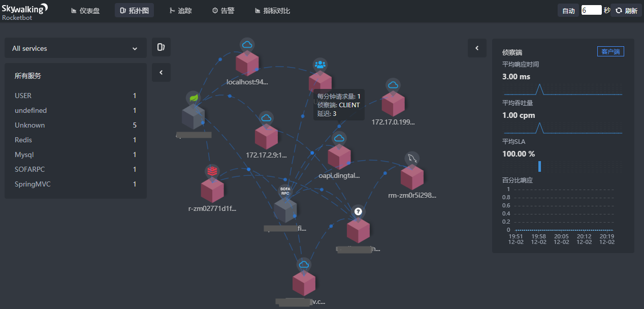644x309 pixels.
Task: Toggle the 客户端 client view button
Action: (x=610, y=51)
